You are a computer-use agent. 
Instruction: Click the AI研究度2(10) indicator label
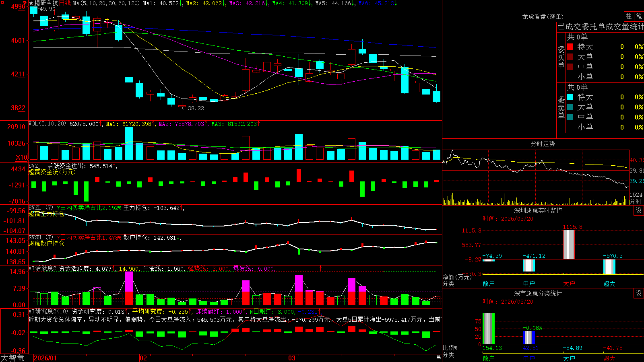pyautogui.click(x=48, y=311)
